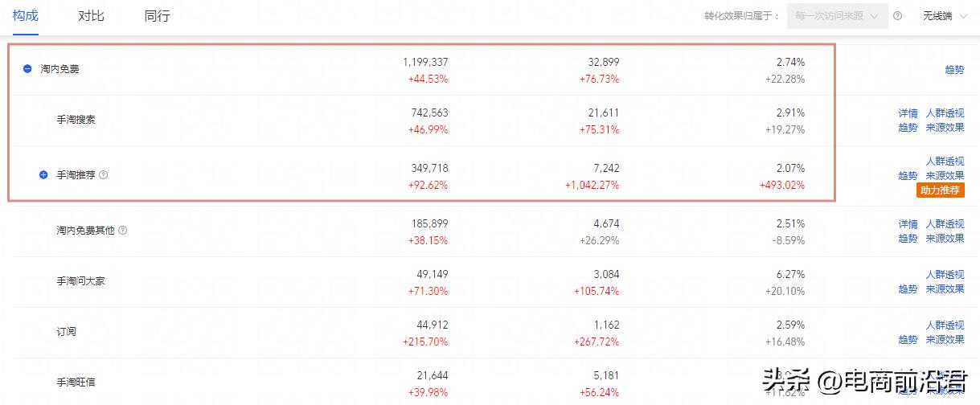The width and height of the screenshot is (980, 405).
Task: Click the orange 助力推荐 button
Action: click(x=940, y=190)
